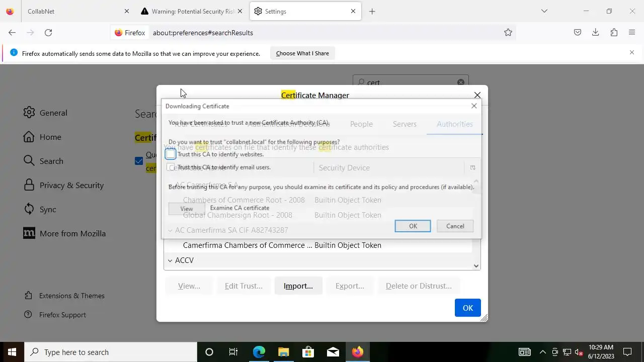The image size is (644, 362).
Task: Click the View... button below certificate list
Action: pyautogui.click(x=189, y=286)
